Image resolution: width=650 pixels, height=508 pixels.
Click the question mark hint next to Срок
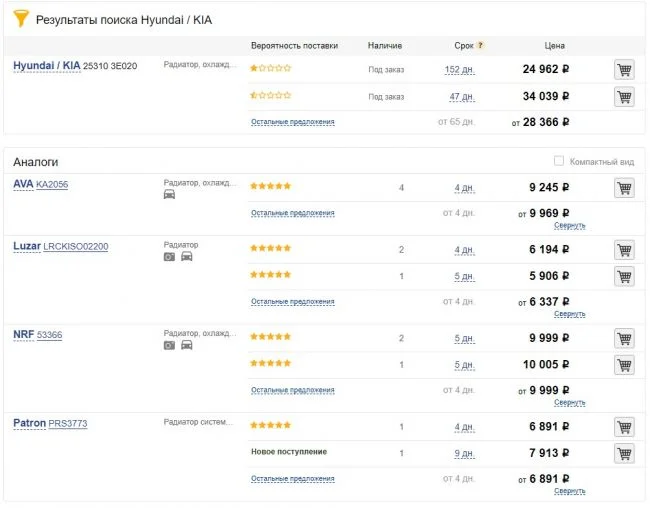tap(481, 46)
